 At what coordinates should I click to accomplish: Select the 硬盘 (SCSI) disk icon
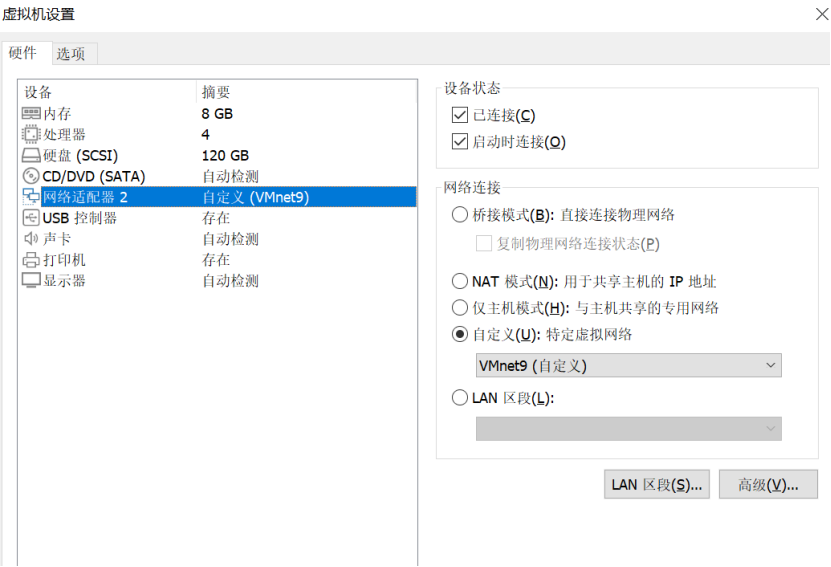pyautogui.click(x=31, y=156)
